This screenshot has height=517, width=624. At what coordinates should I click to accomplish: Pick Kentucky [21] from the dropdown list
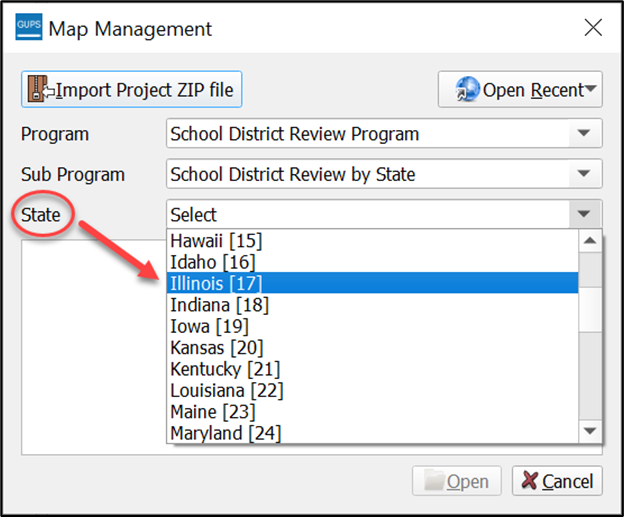point(372,369)
